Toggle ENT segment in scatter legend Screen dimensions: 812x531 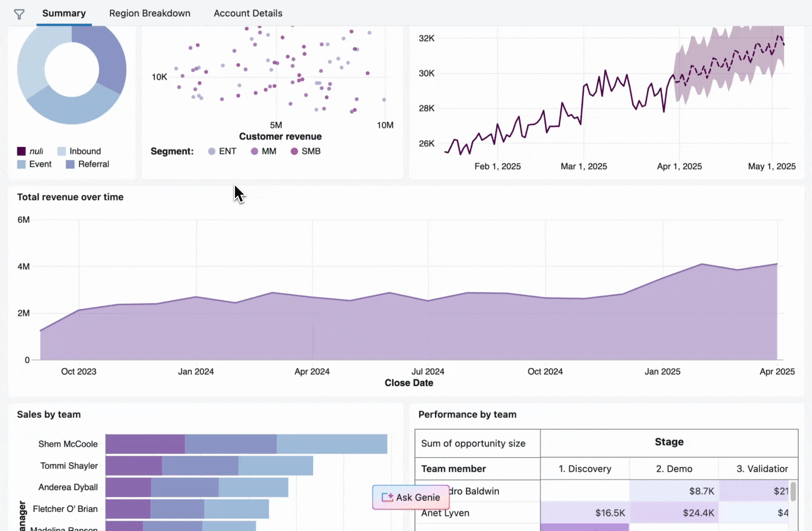212,151
